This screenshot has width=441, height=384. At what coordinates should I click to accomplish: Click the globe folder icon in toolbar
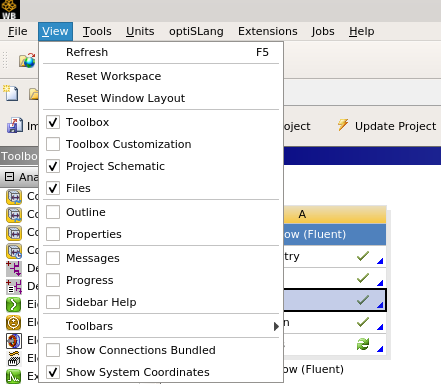(27, 61)
